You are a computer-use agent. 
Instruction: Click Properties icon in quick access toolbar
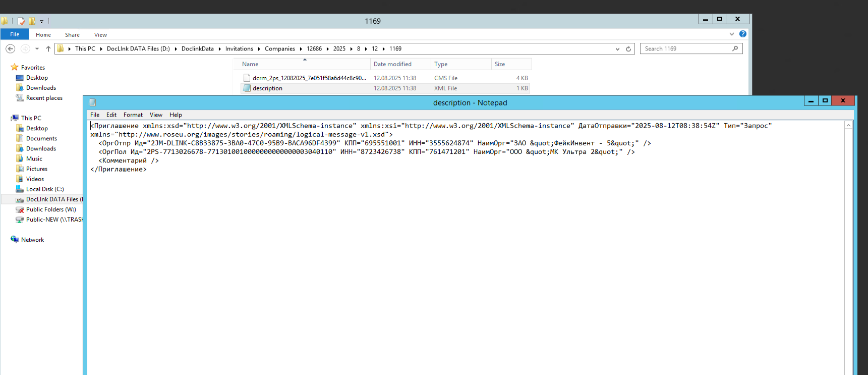coord(21,21)
